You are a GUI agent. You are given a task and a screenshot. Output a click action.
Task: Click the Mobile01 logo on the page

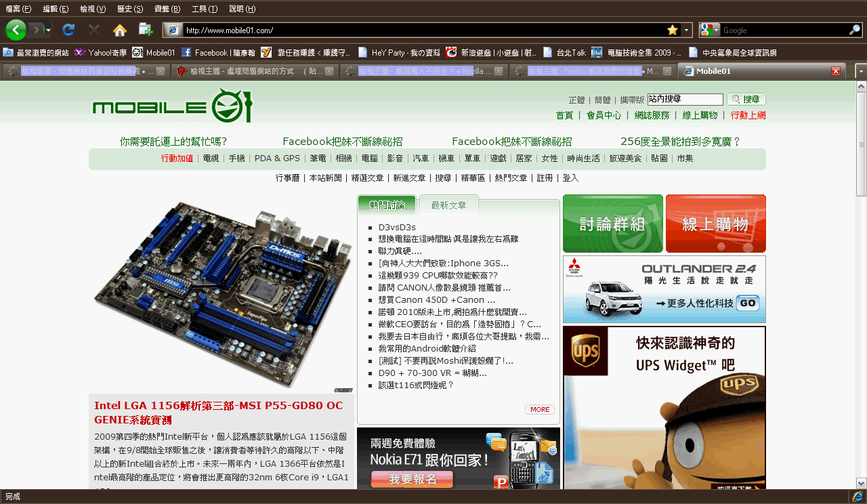point(172,106)
